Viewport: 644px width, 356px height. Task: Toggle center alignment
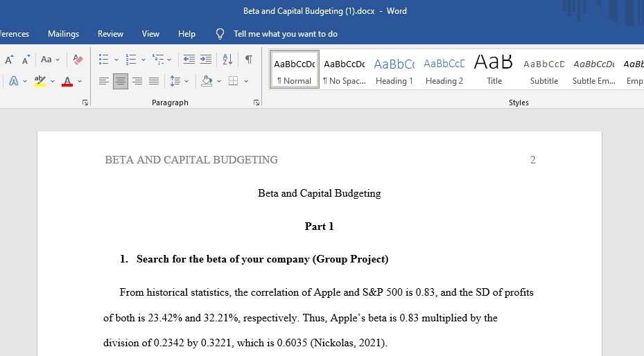(121, 81)
